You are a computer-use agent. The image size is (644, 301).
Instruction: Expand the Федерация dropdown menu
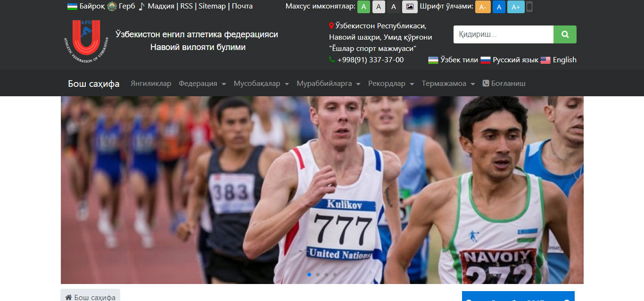pos(202,84)
